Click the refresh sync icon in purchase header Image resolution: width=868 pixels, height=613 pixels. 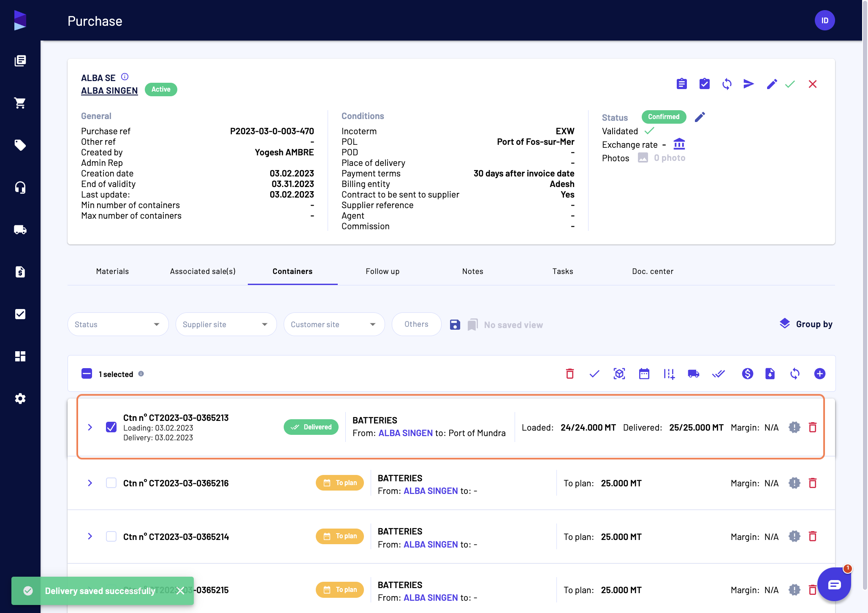point(727,84)
